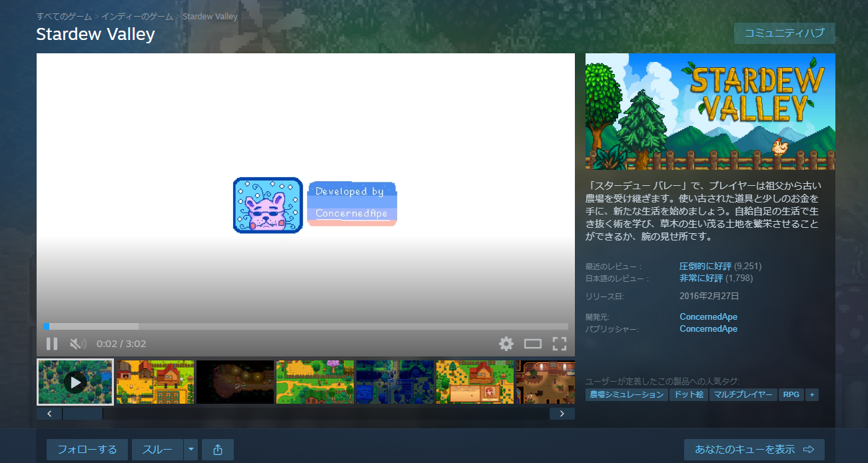This screenshot has width=868, height=463.
Task: Open 圧倒的に好評 recent reviews link
Action: pos(705,266)
